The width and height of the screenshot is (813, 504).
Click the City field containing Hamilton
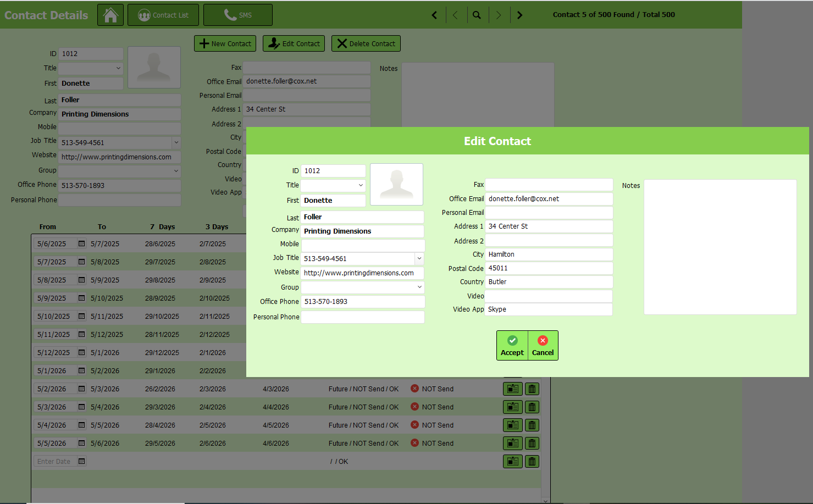click(x=549, y=254)
